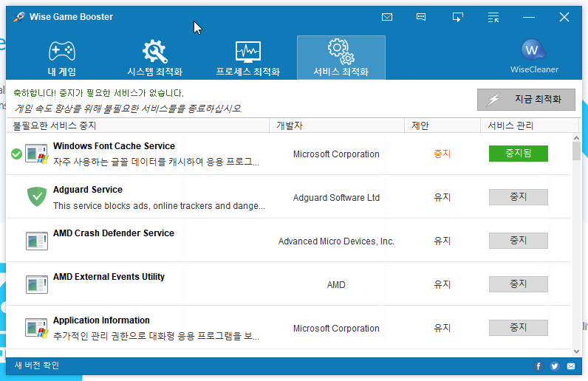Viewport: 588px width, 381px height.
Task: Click the mail feedback icon in title bar
Action: [x=387, y=17]
